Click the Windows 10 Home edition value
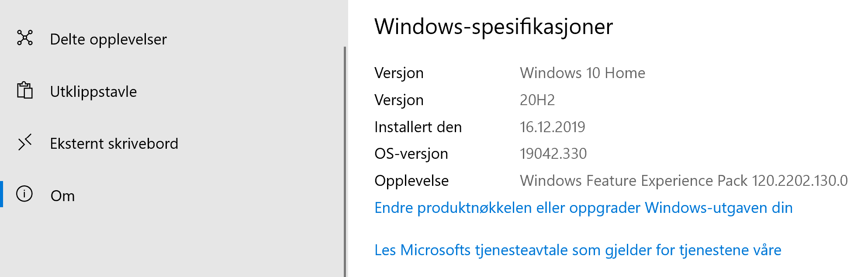The image size is (868, 277). click(x=582, y=73)
